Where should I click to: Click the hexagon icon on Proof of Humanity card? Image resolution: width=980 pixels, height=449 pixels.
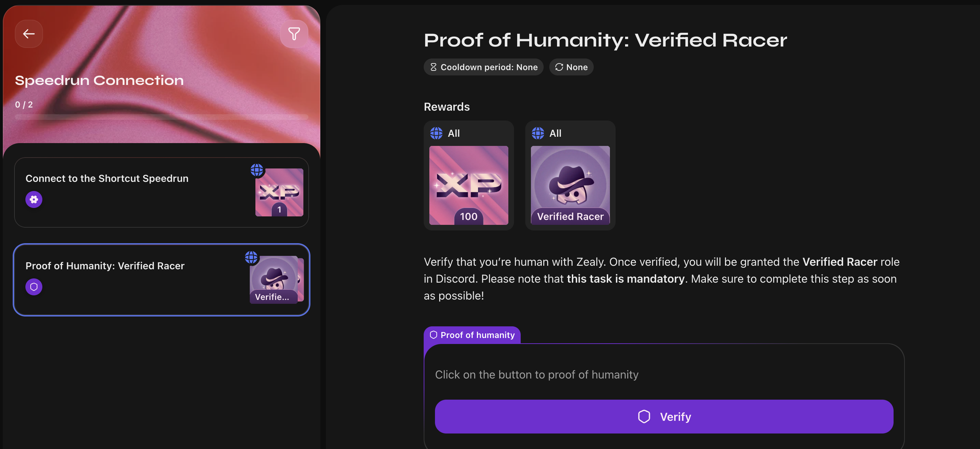34,287
